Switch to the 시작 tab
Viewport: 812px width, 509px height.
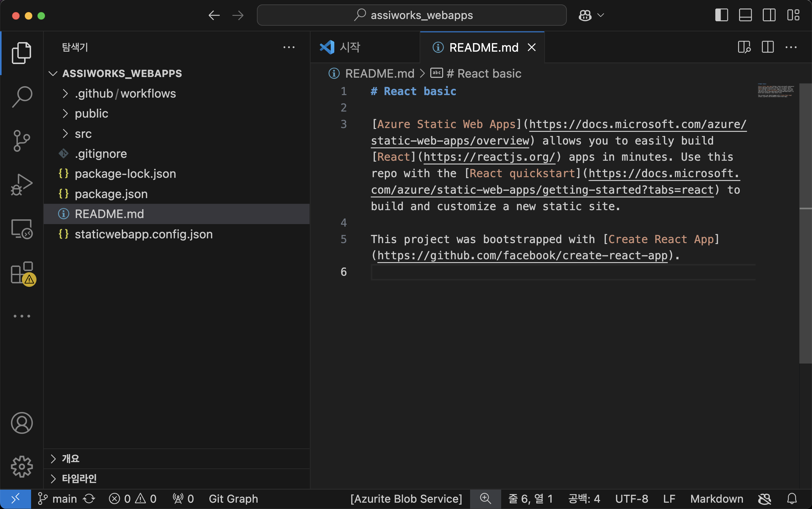point(350,48)
